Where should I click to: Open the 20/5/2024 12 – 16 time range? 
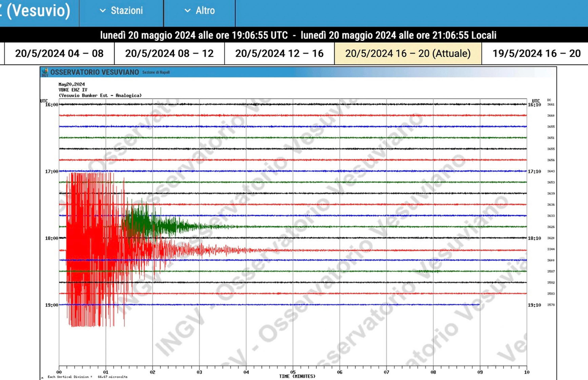(x=279, y=54)
